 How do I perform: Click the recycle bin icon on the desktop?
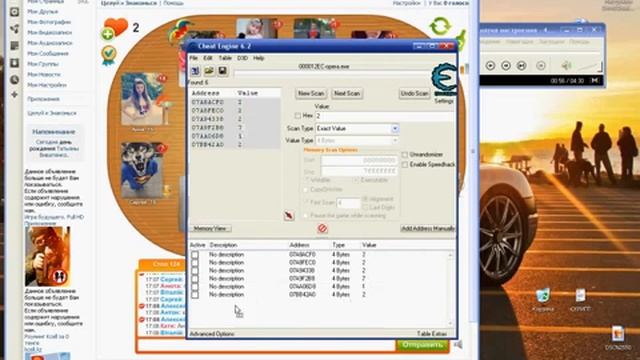click(x=543, y=296)
